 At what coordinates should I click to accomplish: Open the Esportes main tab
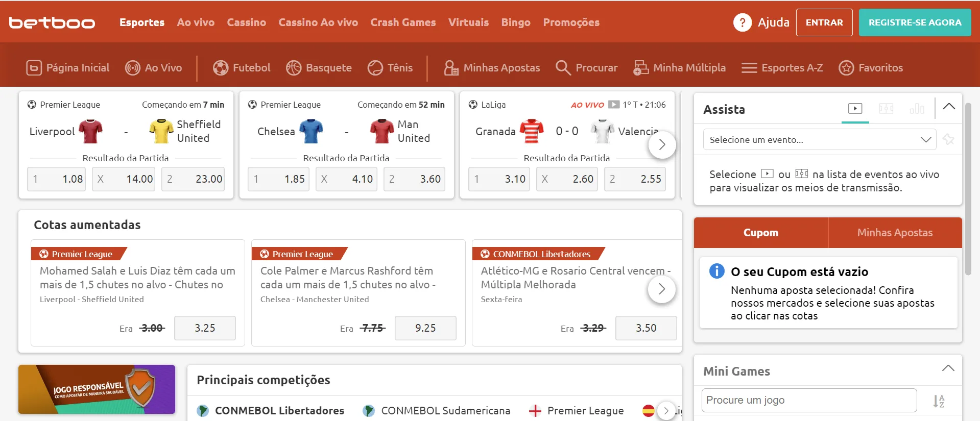tap(142, 22)
